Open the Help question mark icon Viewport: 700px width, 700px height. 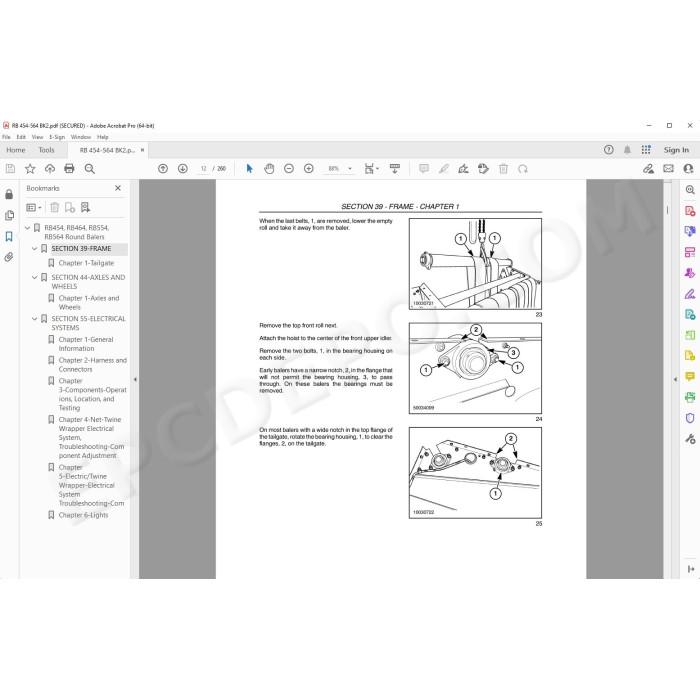pos(608,150)
